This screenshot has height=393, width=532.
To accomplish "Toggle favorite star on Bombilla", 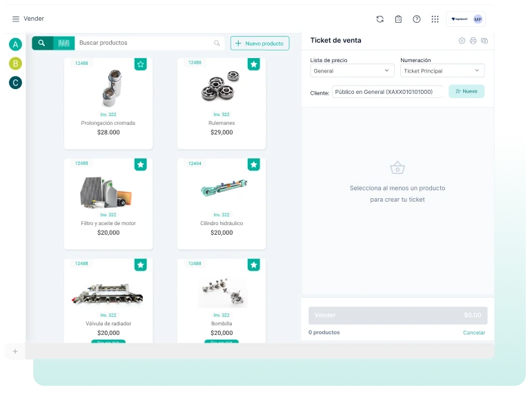I will [x=254, y=265].
